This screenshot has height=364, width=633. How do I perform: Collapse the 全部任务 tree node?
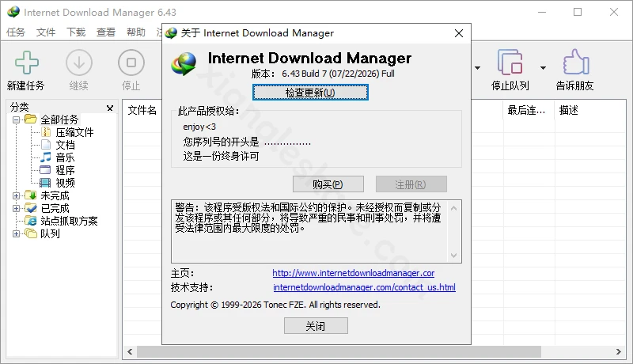click(16, 119)
